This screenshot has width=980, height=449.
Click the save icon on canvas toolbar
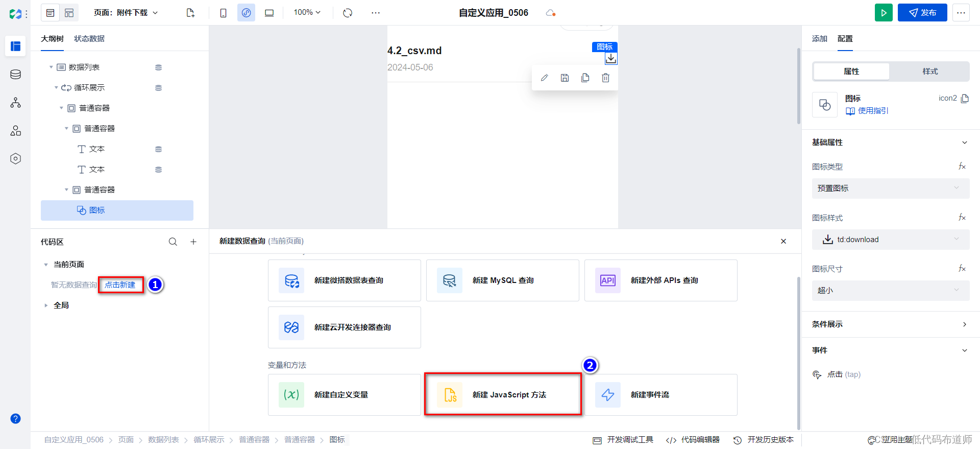tap(565, 78)
